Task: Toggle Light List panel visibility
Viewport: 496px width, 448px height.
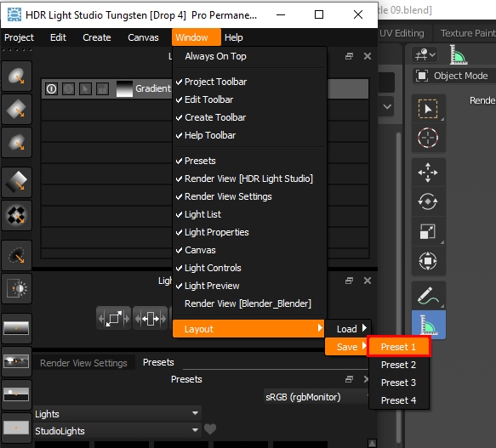Action: (248, 214)
